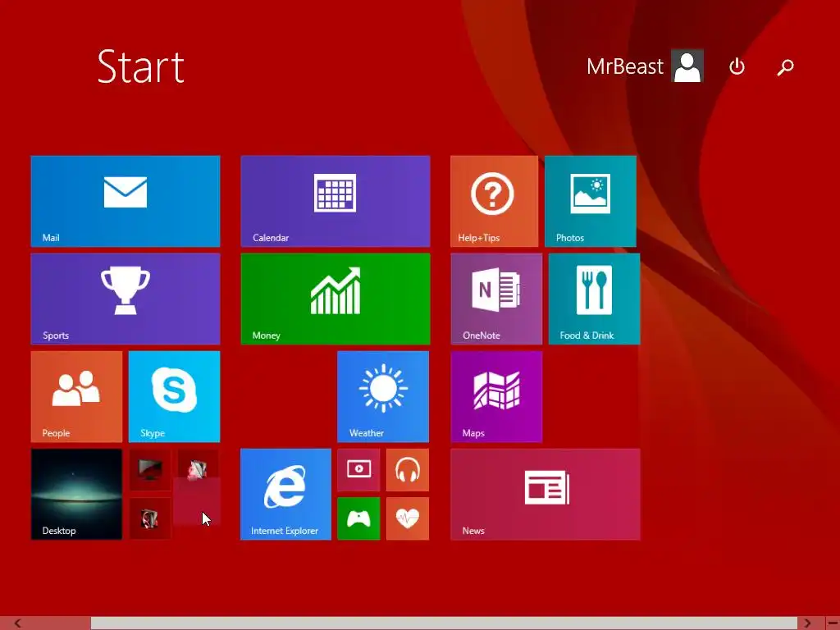Open the Search magnifier icon
This screenshot has height=630, width=840.
785,67
